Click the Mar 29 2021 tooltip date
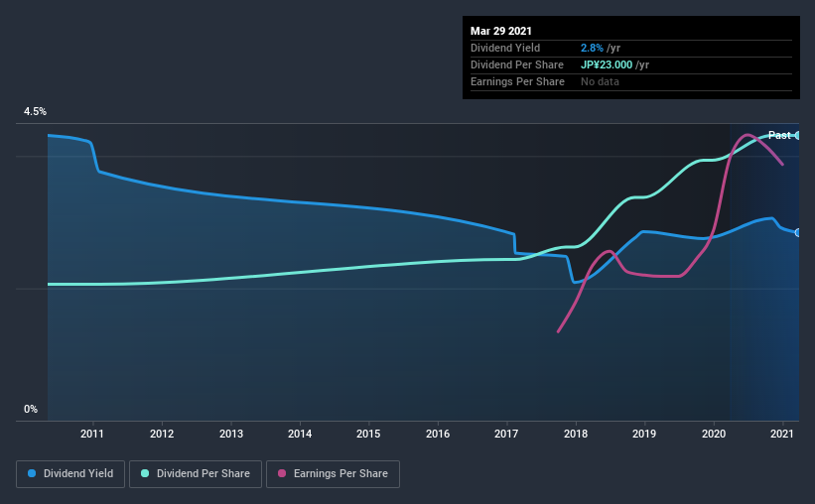The width and height of the screenshot is (815, 504). (x=501, y=31)
